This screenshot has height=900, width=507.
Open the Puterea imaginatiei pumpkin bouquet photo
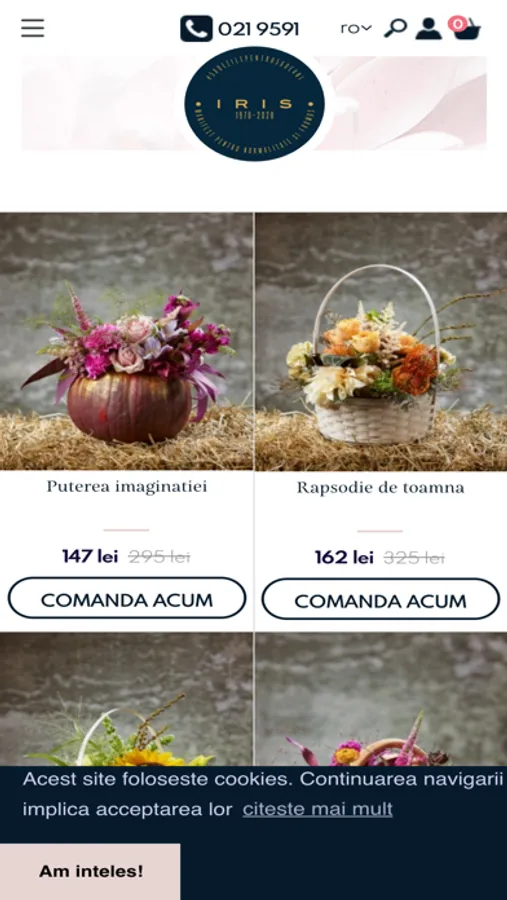[x=126, y=342]
